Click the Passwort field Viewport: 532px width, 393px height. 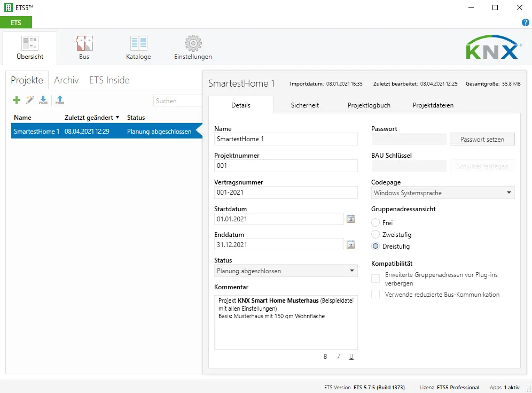coord(409,139)
